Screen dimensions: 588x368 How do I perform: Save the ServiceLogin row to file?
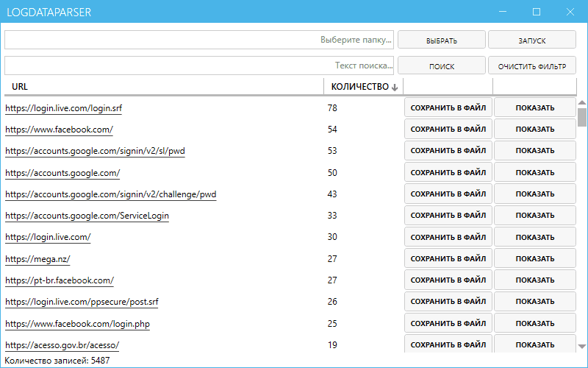tap(448, 215)
